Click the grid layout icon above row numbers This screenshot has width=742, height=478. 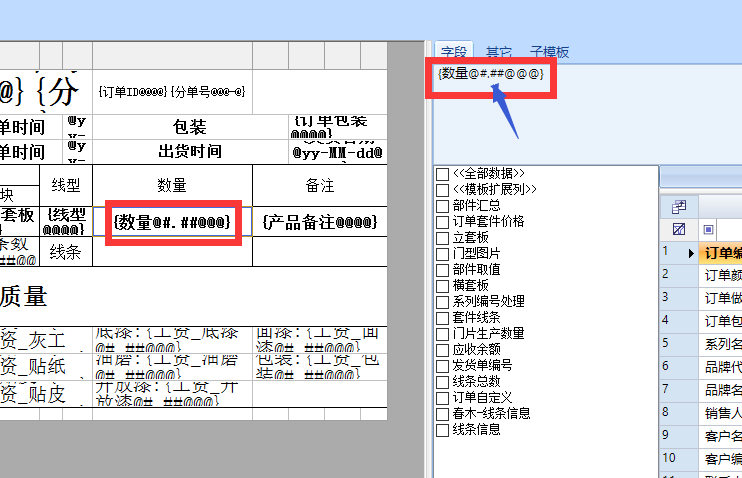[679, 206]
